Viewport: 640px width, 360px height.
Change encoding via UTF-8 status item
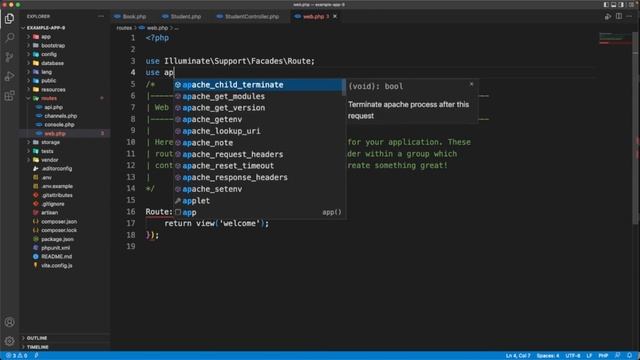pyautogui.click(x=573, y=356)
